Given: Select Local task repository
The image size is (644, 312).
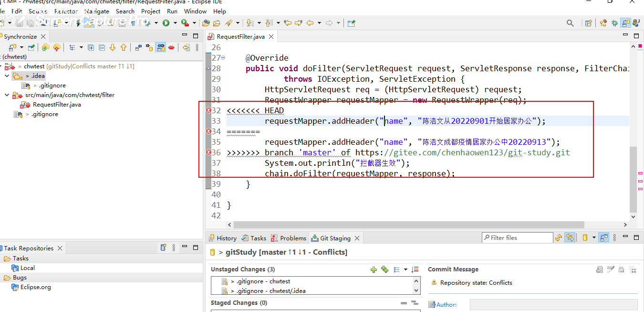Looking at the screenshot, I should tap(27, 268).
